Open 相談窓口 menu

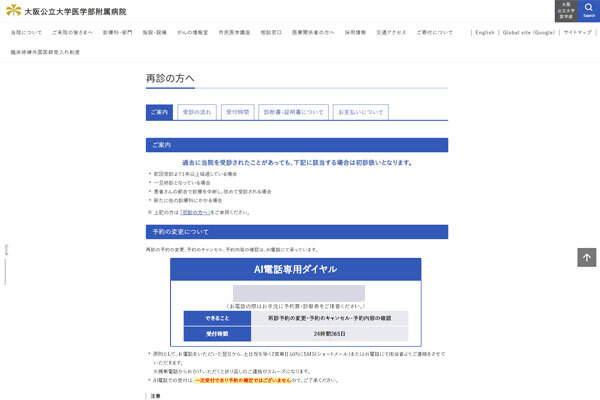coord(271,33)
